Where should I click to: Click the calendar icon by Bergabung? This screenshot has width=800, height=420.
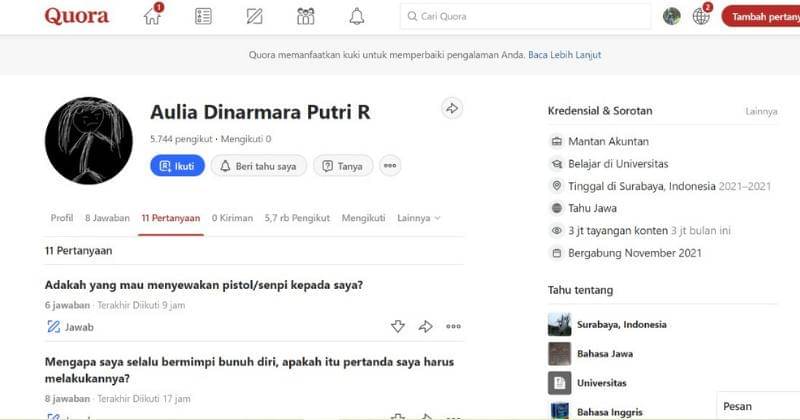coord(557,253)
